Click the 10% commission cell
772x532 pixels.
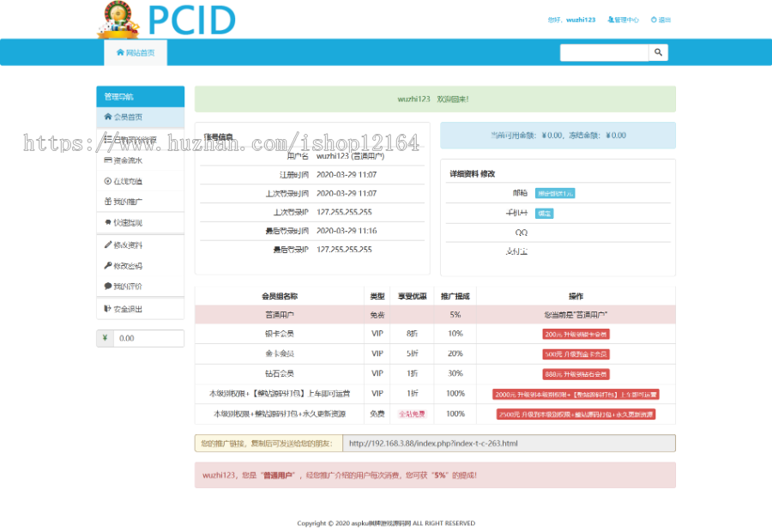[455, 334]
